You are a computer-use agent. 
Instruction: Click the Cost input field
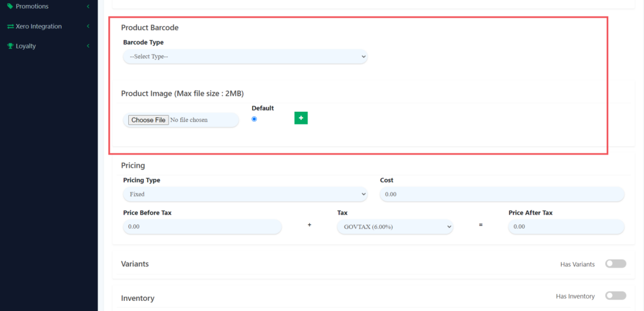tap(502, 194)
